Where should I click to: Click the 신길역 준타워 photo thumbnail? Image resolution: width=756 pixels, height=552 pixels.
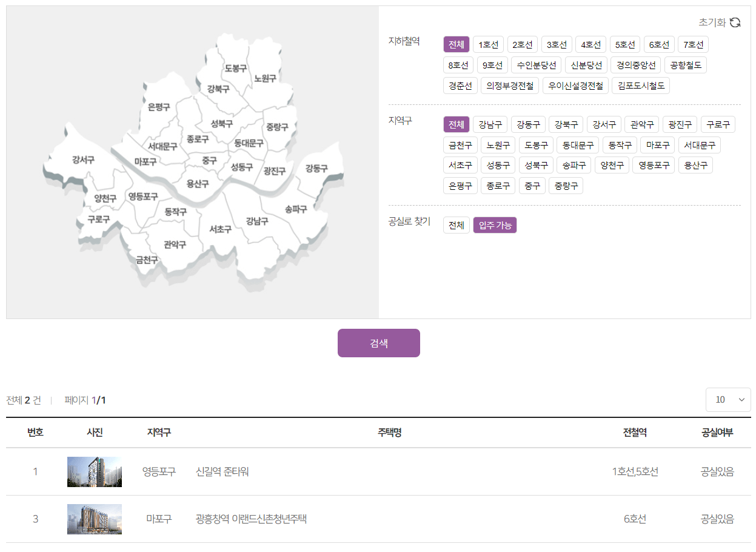tap(94, 471)
